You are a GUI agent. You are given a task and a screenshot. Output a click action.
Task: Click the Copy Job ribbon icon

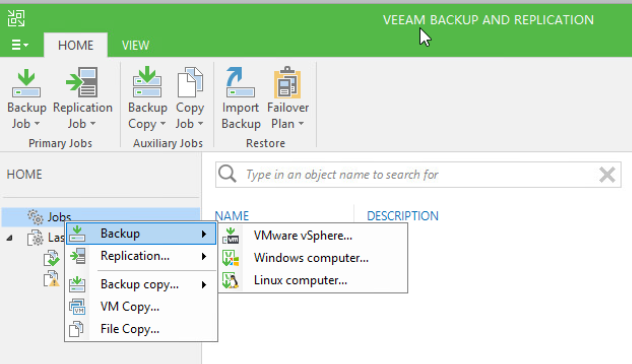pos(190,82)
